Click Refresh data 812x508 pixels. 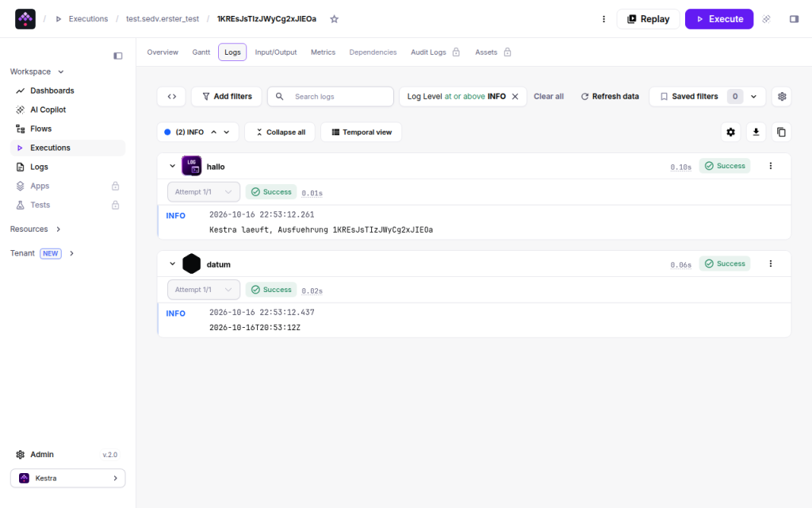[x=610, y=96]
